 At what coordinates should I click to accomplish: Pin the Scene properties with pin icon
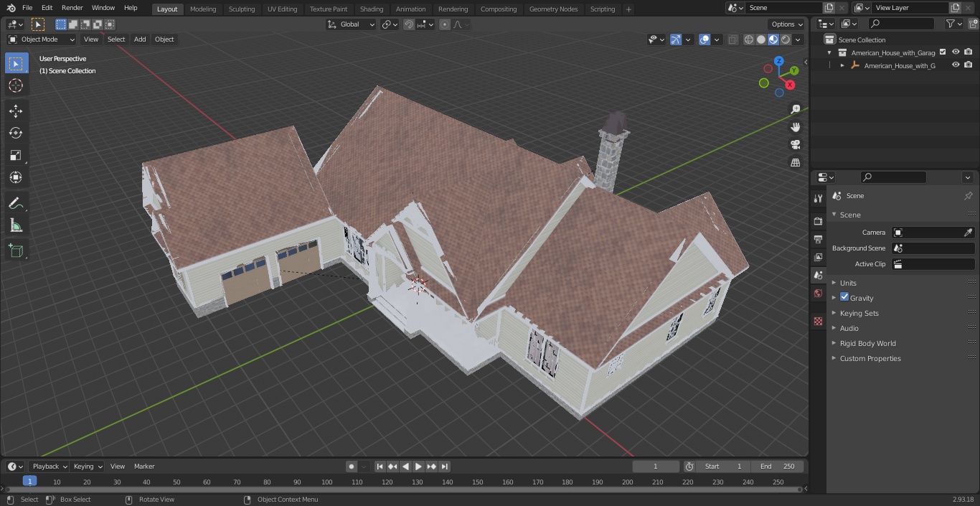click(968, 196)
